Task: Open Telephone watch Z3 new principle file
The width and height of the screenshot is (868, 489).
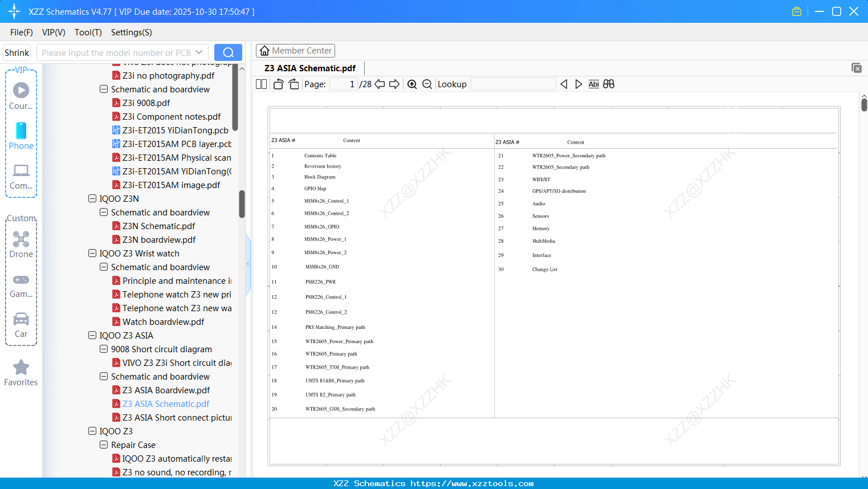Action: tap(172, 295)
